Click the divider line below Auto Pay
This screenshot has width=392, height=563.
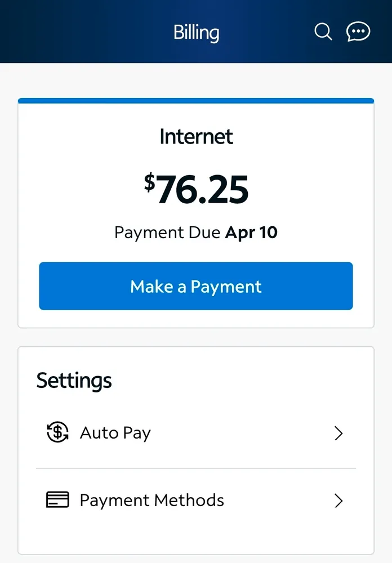pos(196,468)
